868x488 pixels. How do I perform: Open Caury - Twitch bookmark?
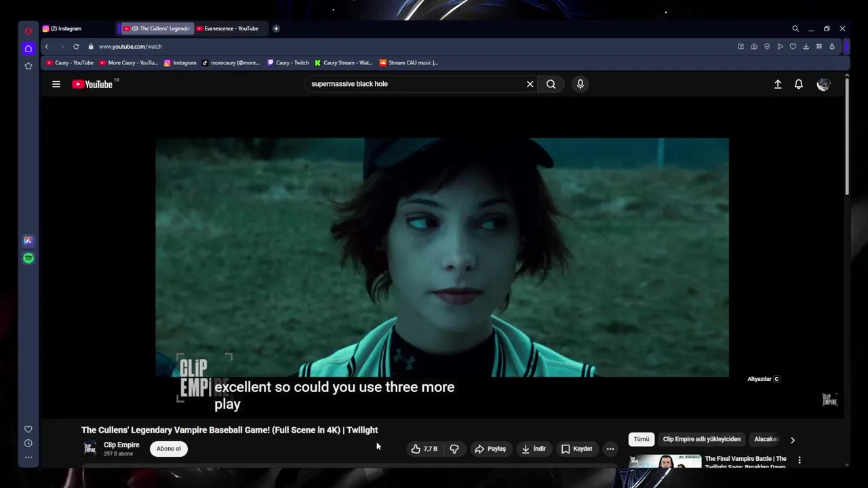[x=288, y=63]
